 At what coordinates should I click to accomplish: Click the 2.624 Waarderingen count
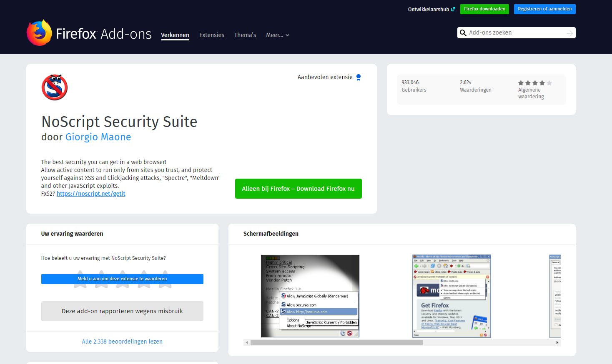pyautogui.click(x=476, y=86)
